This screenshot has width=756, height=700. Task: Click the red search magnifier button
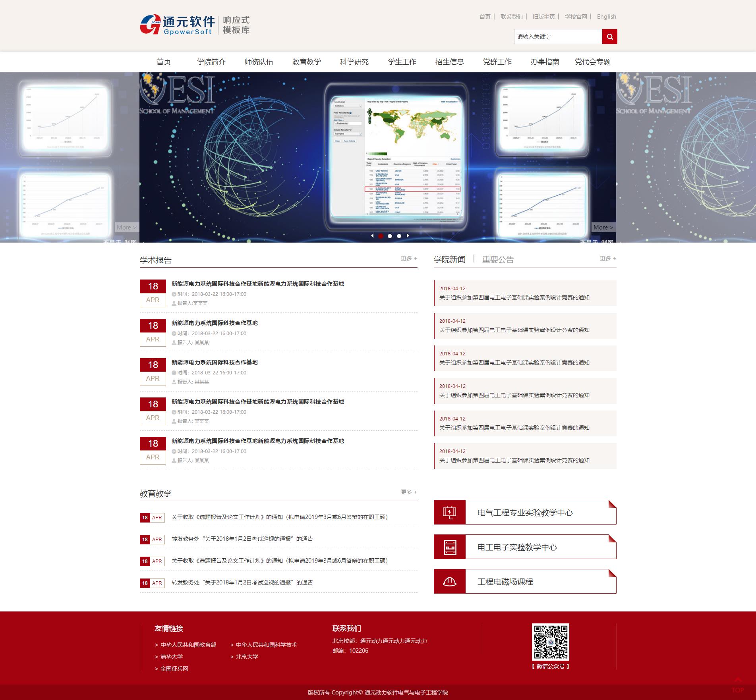point(609,37)
